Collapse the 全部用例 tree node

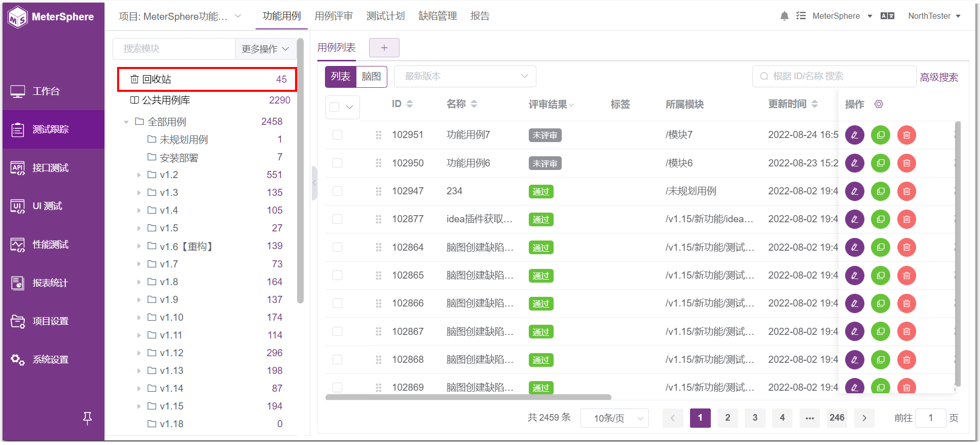[x=126, y=122]
